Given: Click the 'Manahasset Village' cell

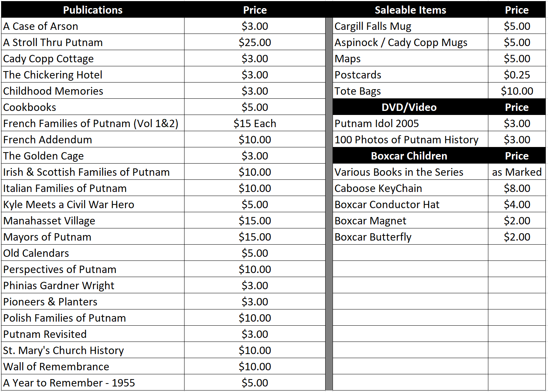Looking at the screenshot, I should click(x=93, y=221).
